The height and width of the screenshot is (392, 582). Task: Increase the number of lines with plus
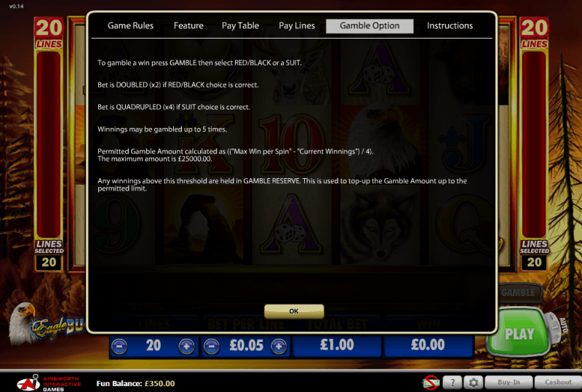186,346
